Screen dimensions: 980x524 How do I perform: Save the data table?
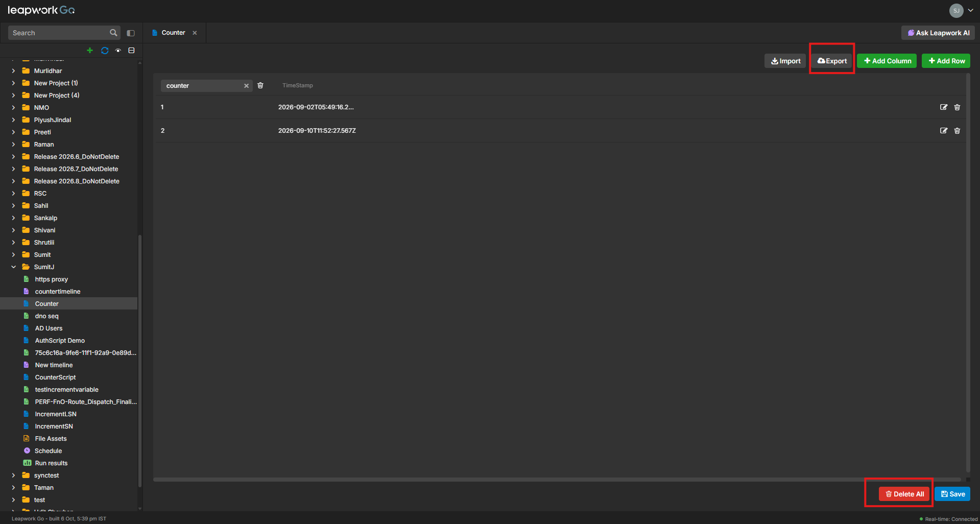(x=952, y=494)
